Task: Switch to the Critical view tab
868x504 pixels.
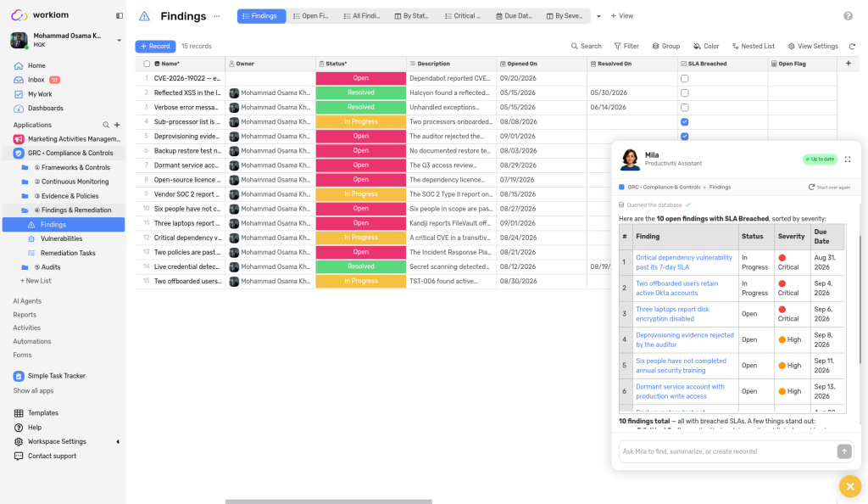Action: tap(463, 16)
